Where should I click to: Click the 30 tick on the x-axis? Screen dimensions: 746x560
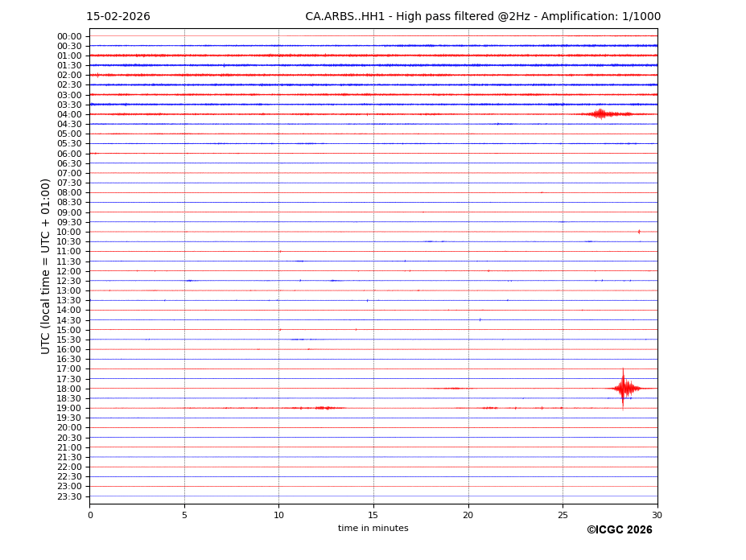(x=657, y=515)
